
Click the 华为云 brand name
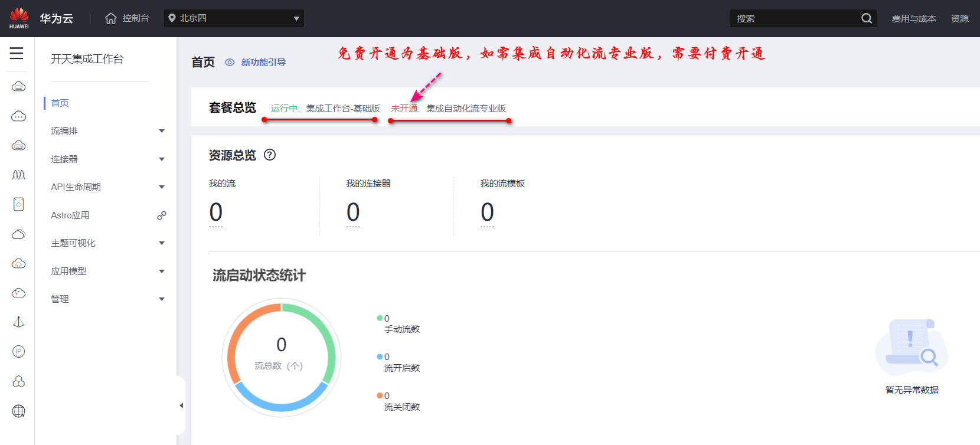pyautogui.click(x=57, y=18)
